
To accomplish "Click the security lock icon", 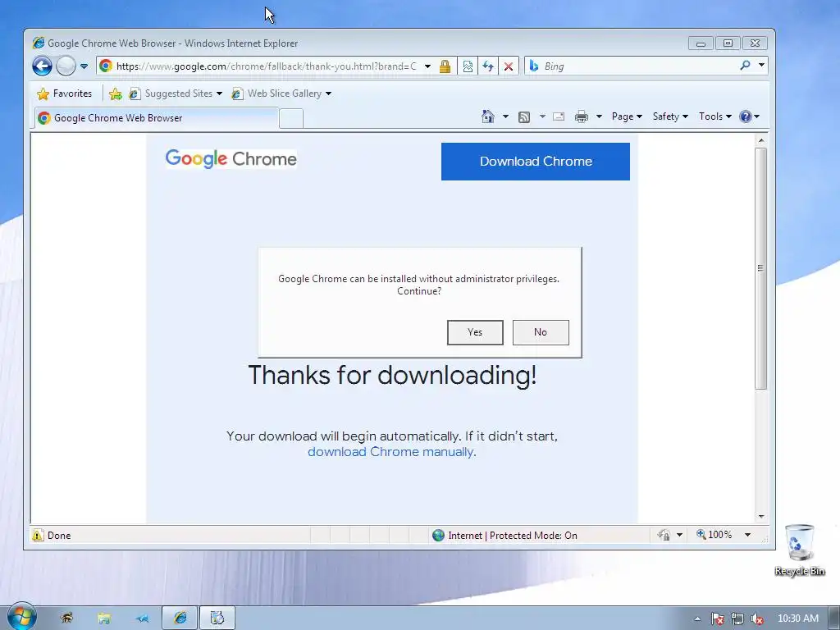I will pos(445,66).
